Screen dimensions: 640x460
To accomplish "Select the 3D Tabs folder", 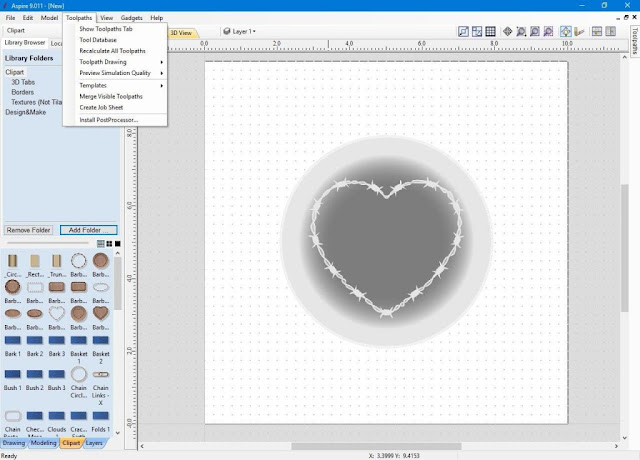I will (23, 82).
